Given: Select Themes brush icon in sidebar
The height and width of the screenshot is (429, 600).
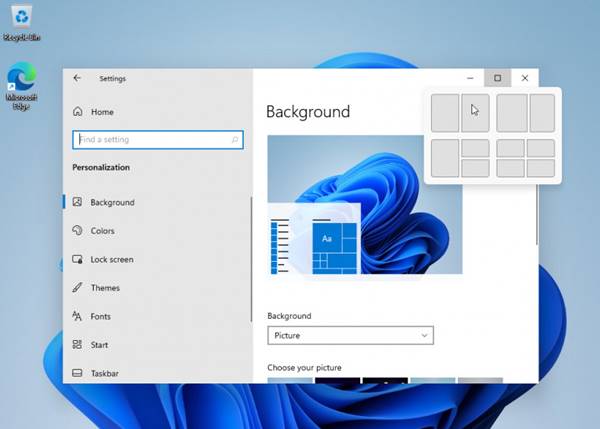Looking at the screenshot, I should point(77,287).
